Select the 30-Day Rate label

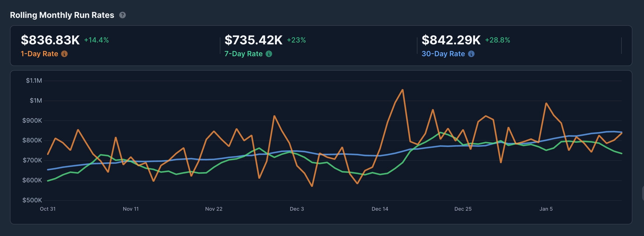click(443, 54)
